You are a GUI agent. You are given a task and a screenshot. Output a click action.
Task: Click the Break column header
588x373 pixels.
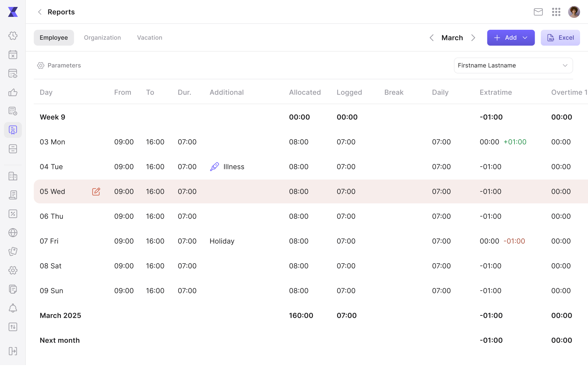tap(394, 92)
